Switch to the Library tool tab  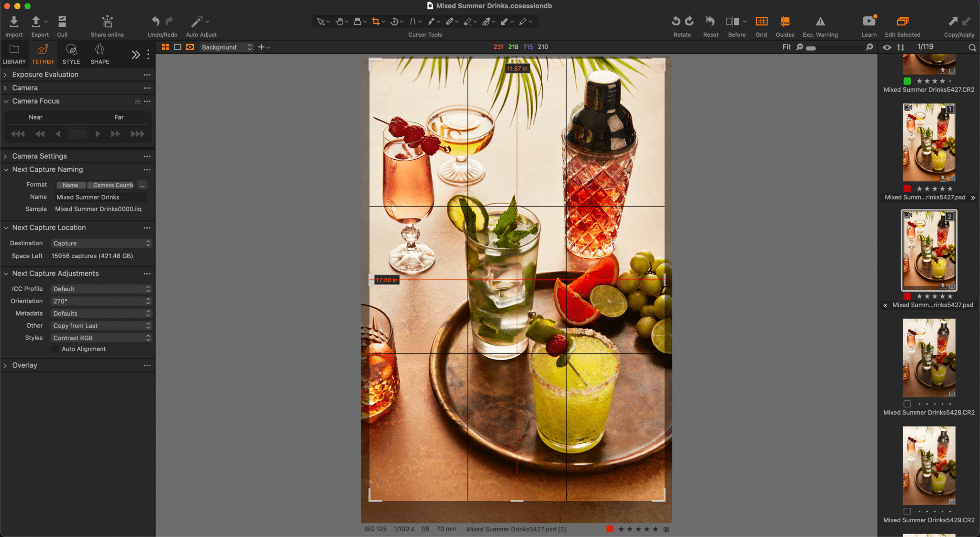coord(14,54)
